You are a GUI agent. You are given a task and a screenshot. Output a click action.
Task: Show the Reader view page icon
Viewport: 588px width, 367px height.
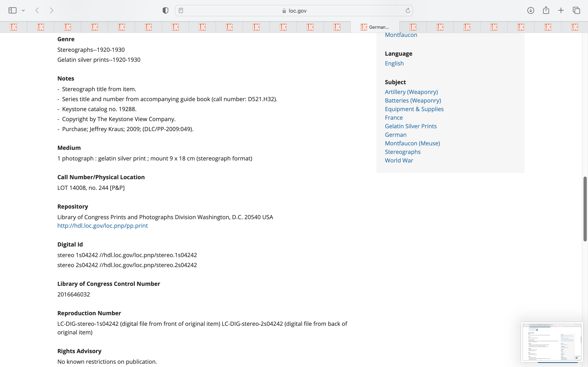pos(181,10)
